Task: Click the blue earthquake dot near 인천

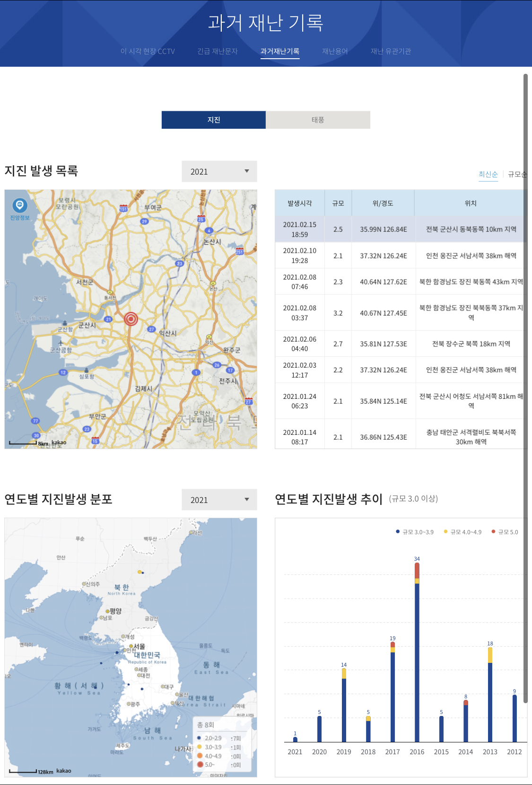Action: tap(117, 653)
